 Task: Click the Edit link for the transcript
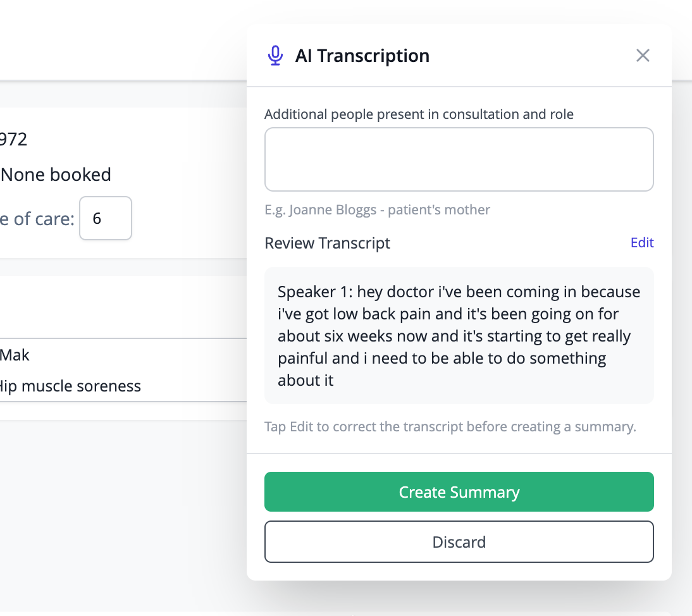coord(641,243)
